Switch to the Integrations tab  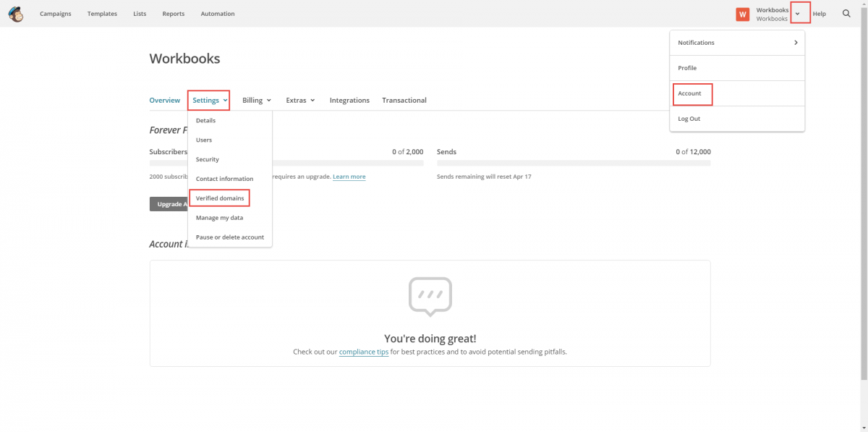pos(349,100)
